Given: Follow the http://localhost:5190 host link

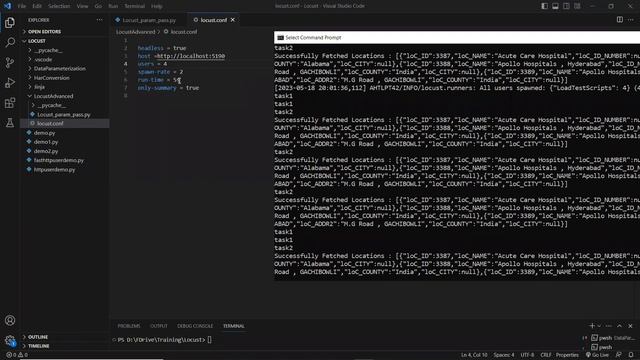Looking at the screenshot, I should tap(191, 56).
